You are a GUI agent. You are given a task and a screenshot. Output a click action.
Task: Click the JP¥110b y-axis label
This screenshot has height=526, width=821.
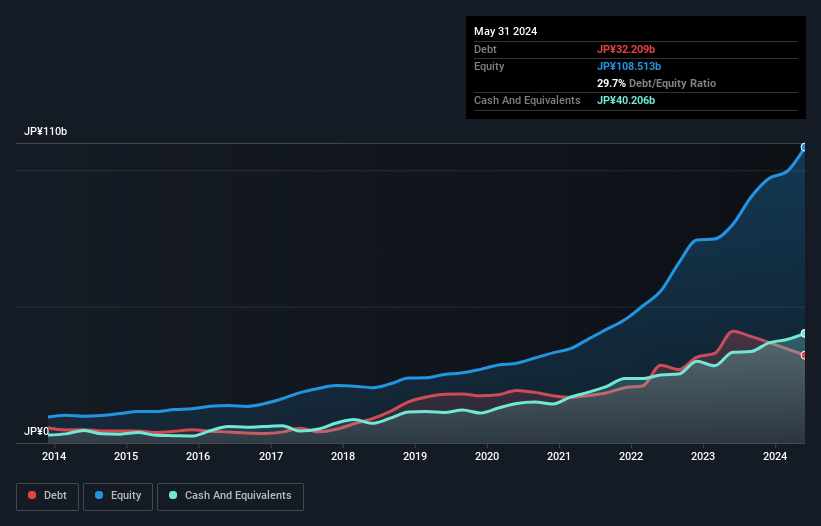pyautogui.click(x=46, y=131)
